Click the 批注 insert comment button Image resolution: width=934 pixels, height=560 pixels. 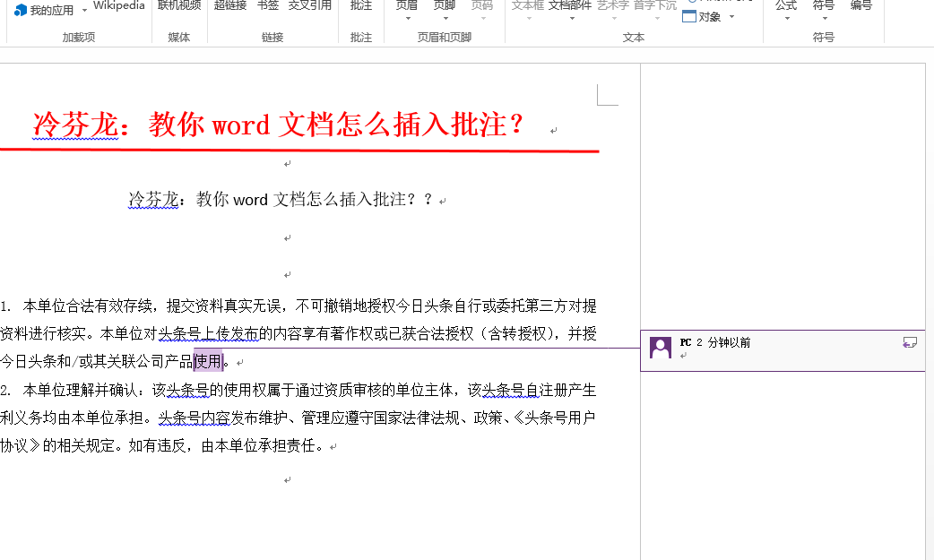click(361, 5)
